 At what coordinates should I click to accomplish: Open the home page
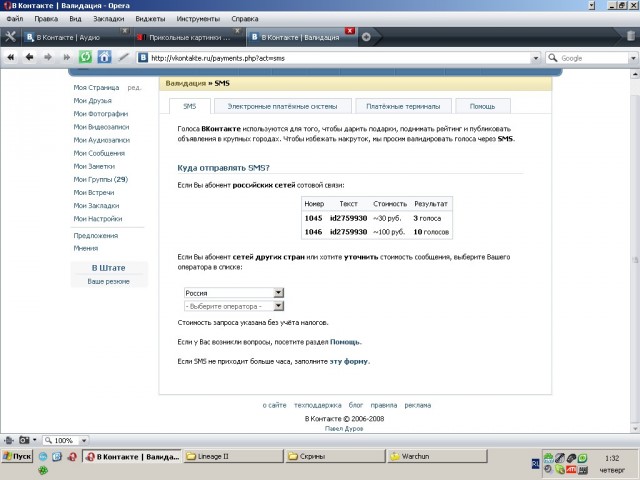(x=104, y=57)
